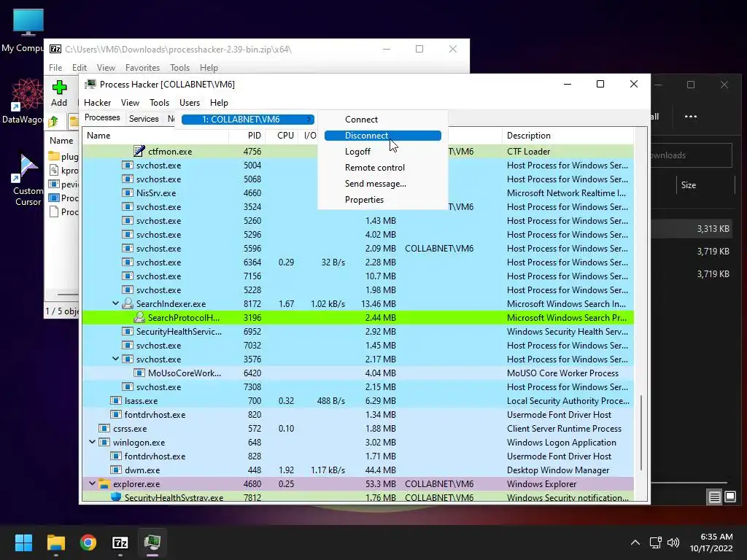Viewport: 747px width, 560px height.
Task: Open File Explorer from the taskbar
Action: point(55,542)
